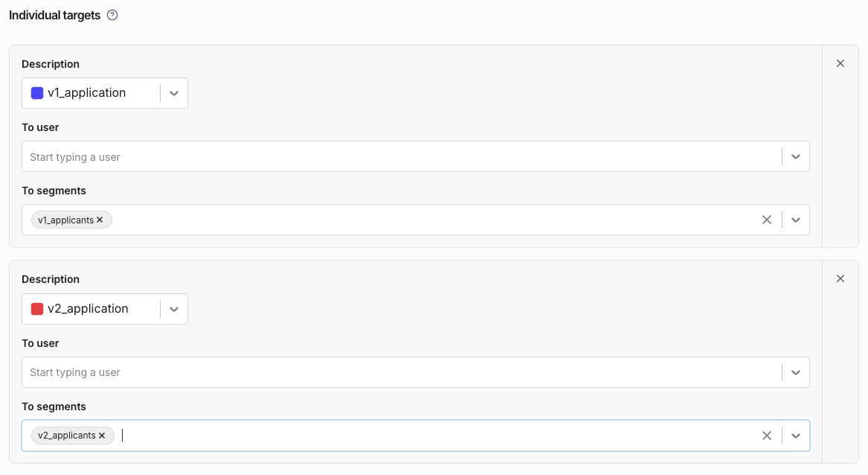
Task: Delete the entire v2_application target card
Action: [840, 278]
